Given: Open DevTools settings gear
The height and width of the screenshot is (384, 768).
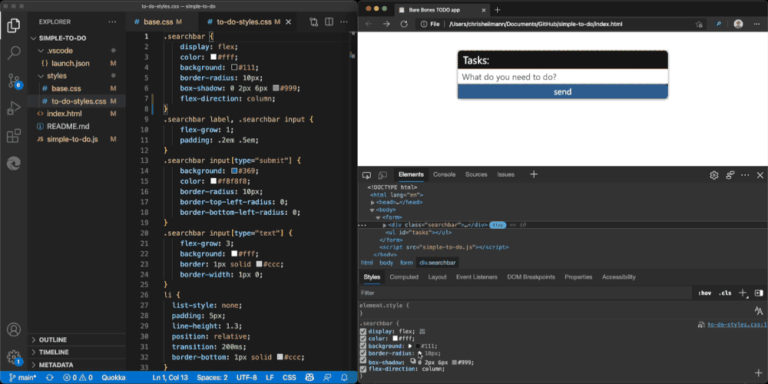Looking at the screenshot, I should pyautogui.click(x=714, y=175).
